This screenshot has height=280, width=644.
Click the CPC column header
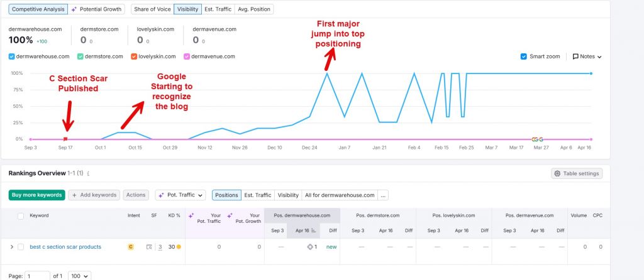point(597,215)
